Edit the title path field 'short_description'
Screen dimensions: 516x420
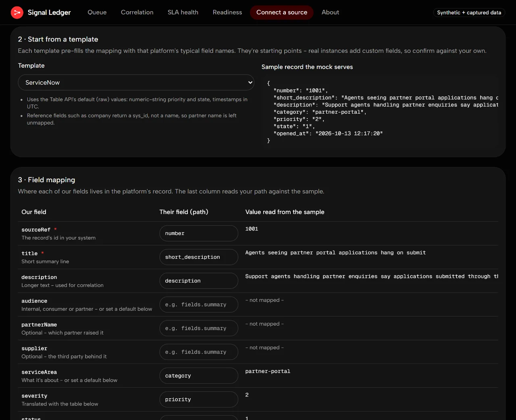coord(199,257)
